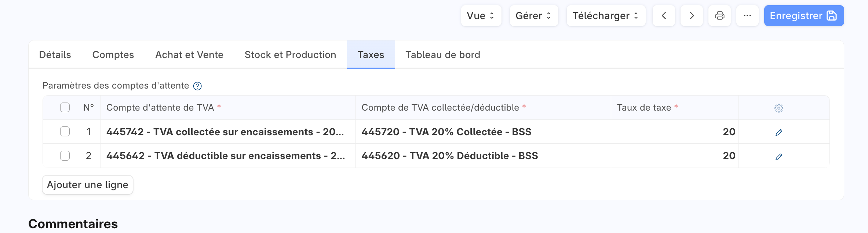Click help icon beside Paramètres des comptes d'attente
Image resolution: width=868 pixels, height=233 pixels.
197,86
